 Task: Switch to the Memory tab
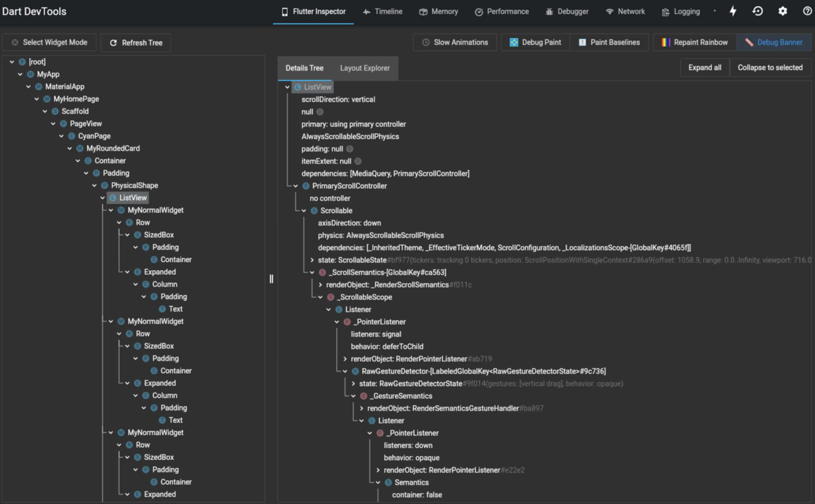(439, 12)
